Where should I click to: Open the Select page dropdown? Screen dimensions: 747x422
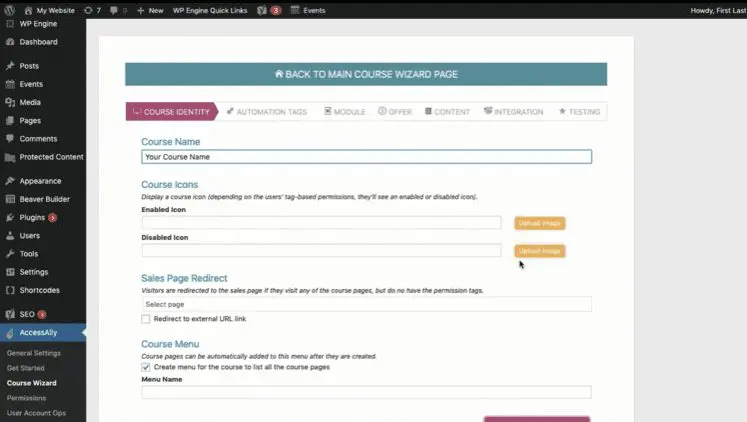[366, 304]
